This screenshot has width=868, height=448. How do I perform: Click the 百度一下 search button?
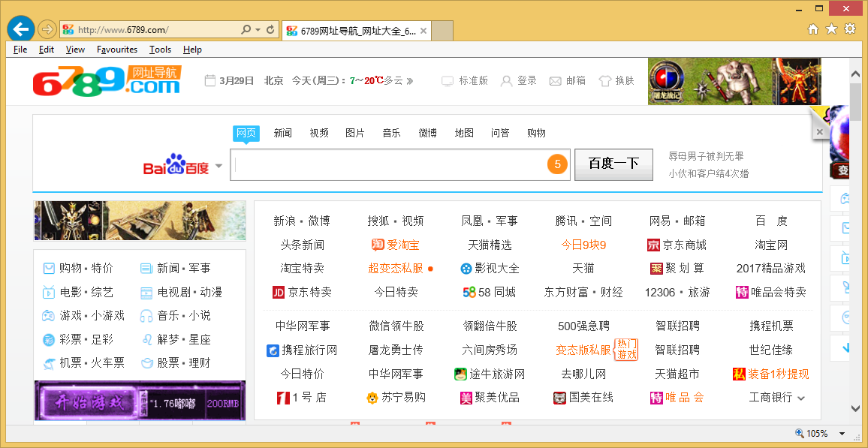613,164
